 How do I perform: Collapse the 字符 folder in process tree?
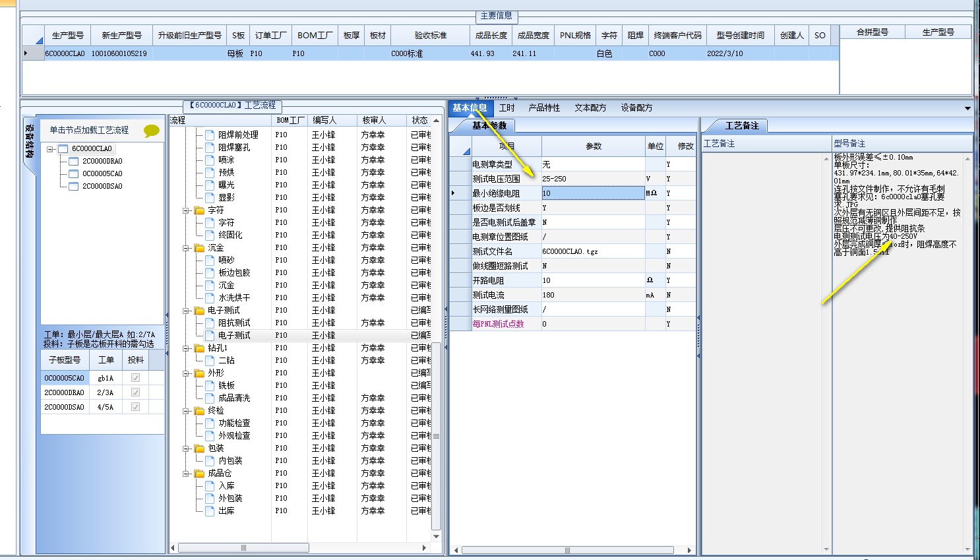coord(187,210)
